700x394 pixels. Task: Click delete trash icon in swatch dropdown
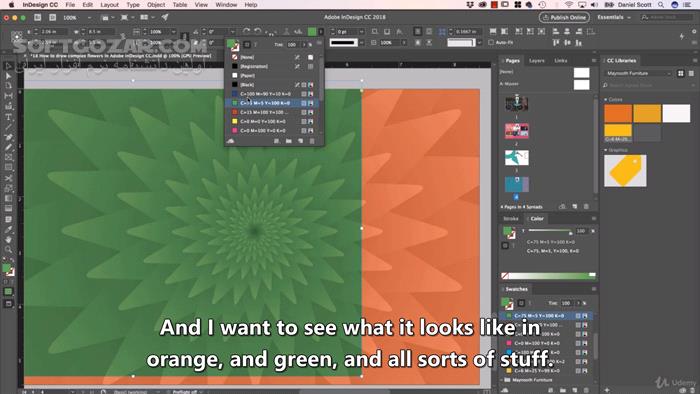tap(312, 141)
